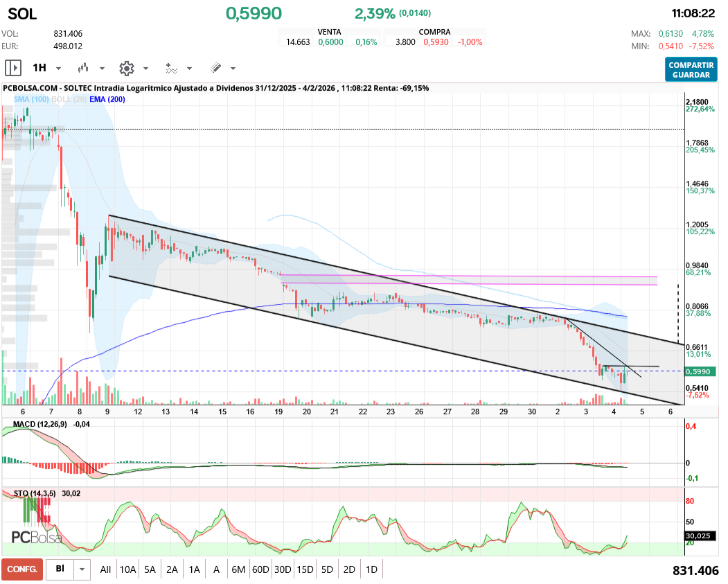This screenshot has height=584, width=728.
Task: Open the CONFG. configuration button
Action: (x=22, y=569)
